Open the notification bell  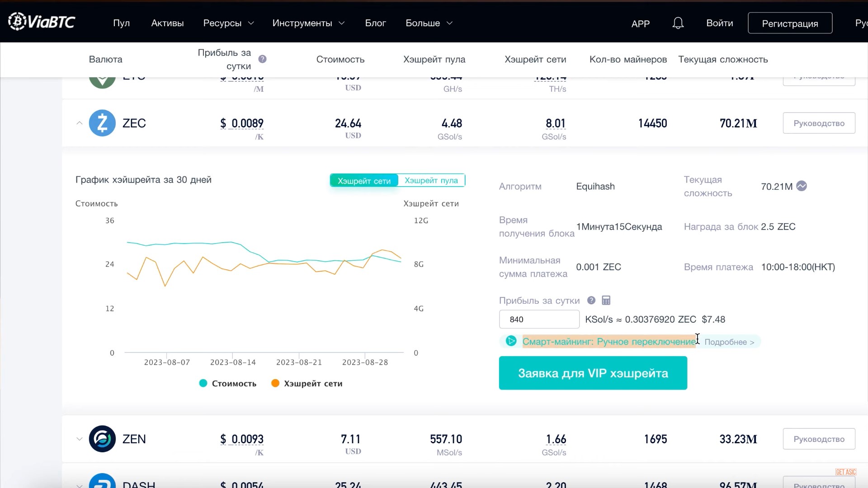point(678,23)
